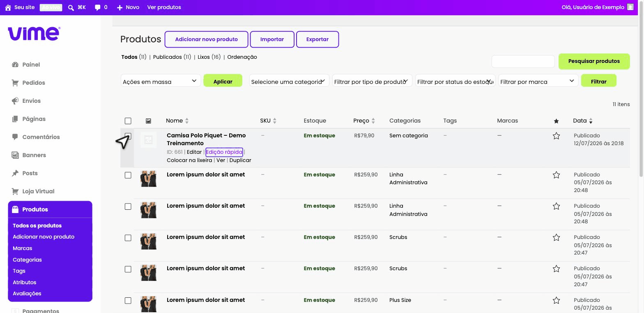Open the Selecione uma categoria dropdown

[x=289, y=81]
